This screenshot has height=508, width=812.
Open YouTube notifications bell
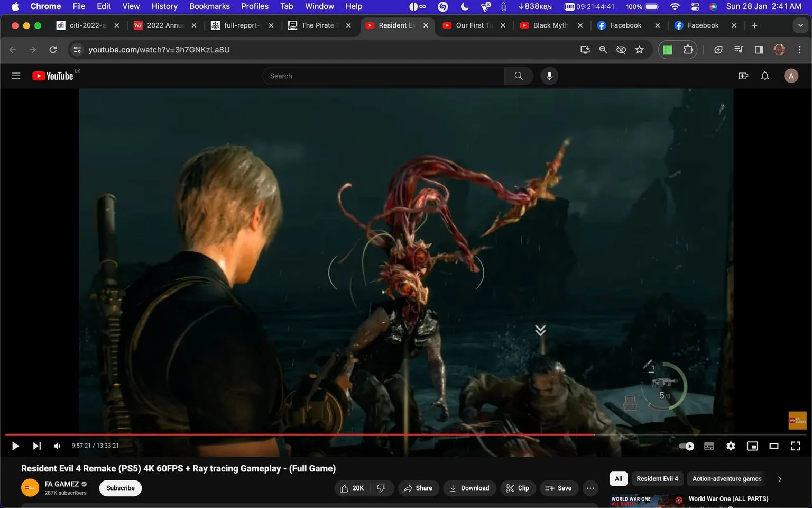click(765, 76)
